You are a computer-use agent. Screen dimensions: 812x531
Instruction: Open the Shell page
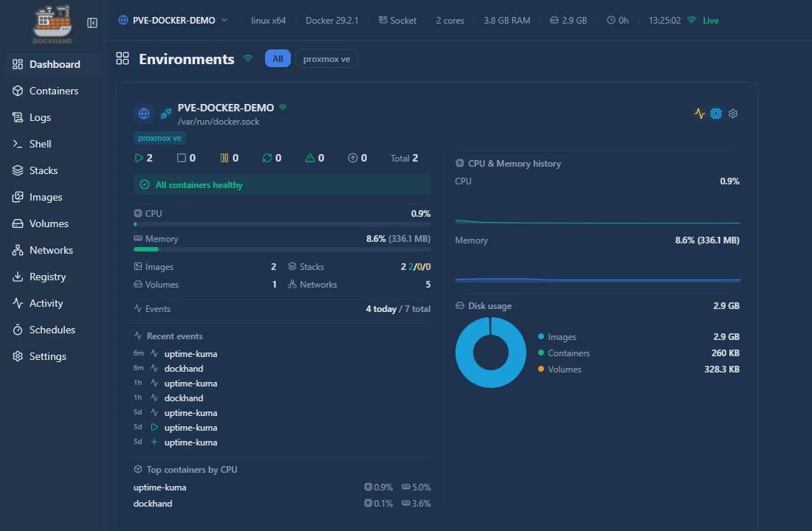[53, 144]
